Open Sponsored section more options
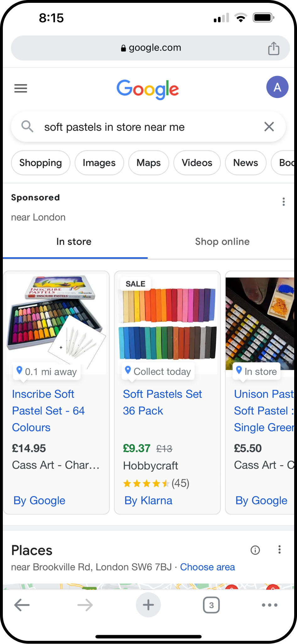This screenshot has height=644, width=297. (283, 202)
